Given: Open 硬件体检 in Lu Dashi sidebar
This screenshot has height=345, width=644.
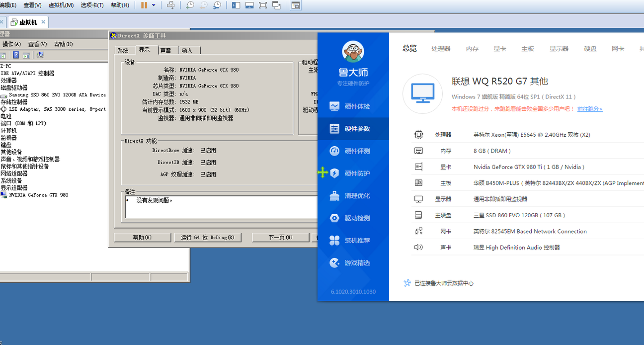Looking at the screenshot, I should click(353, 106).
